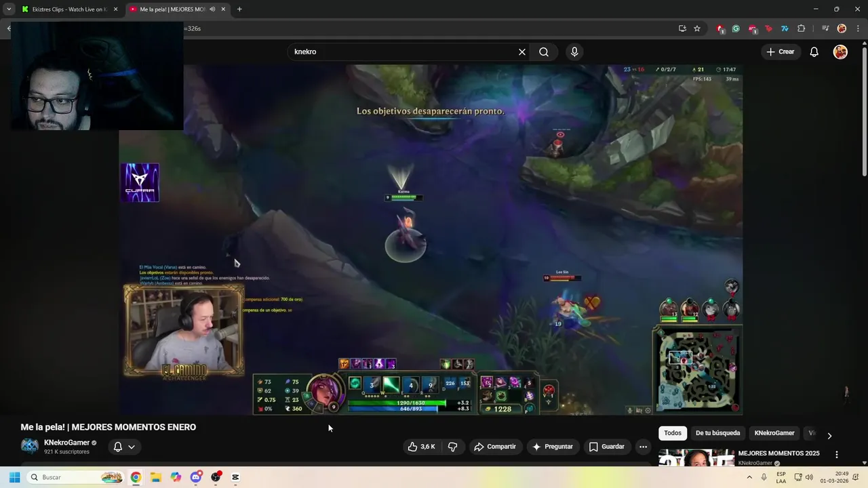Close the Me la pela! tab
868x488 pixels.
pos(223,9)
